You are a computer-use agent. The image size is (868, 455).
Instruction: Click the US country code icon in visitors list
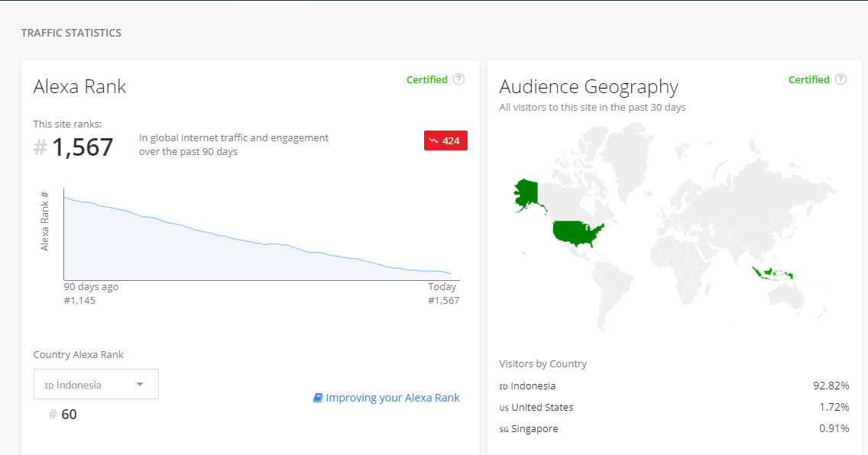(x=504, y=408)
